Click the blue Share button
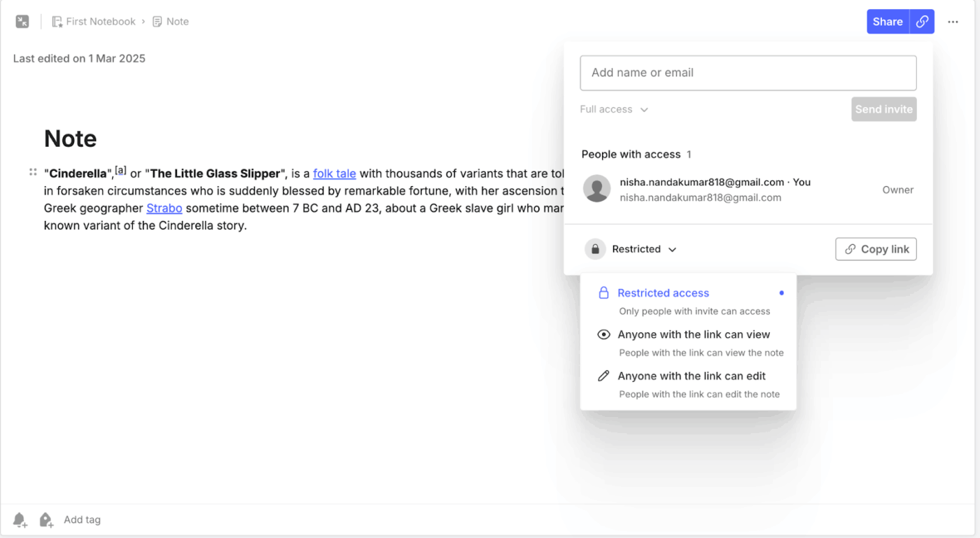The image size is (980, 538). point(887,21)
